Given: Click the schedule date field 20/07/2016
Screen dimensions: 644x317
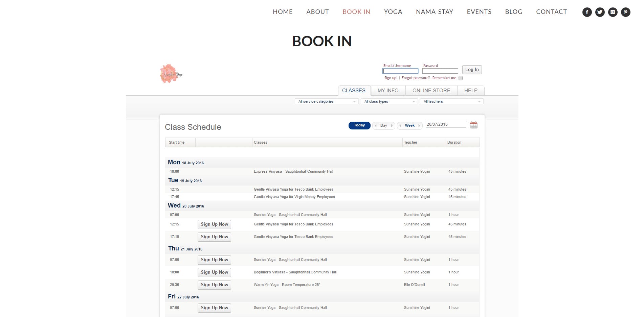Looking at the screenshot, I should 446,124.
